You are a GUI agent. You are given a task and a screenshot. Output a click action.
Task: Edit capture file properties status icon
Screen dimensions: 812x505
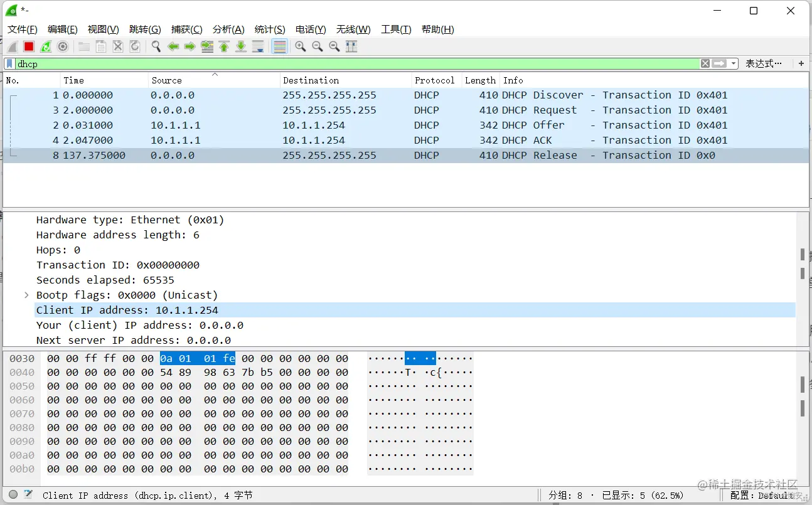click(x=28, y=495)
